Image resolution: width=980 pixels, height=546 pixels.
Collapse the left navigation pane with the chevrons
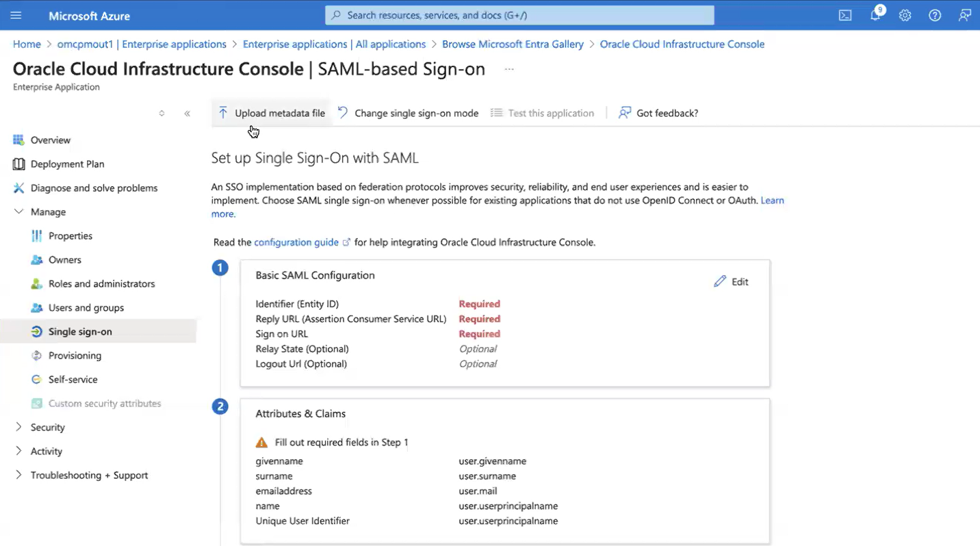pyautogui.click(x=187, y=114)
